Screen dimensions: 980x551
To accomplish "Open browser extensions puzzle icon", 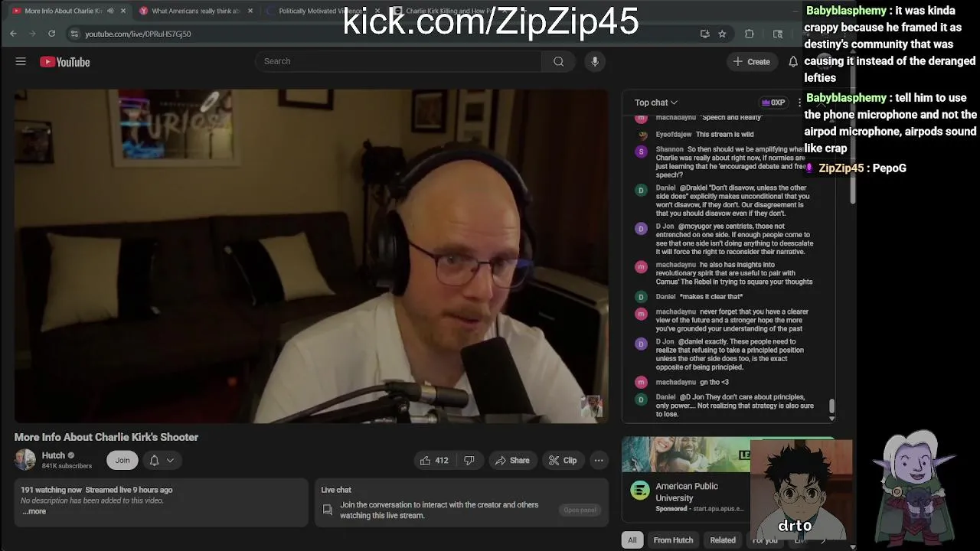I will 749,34.
